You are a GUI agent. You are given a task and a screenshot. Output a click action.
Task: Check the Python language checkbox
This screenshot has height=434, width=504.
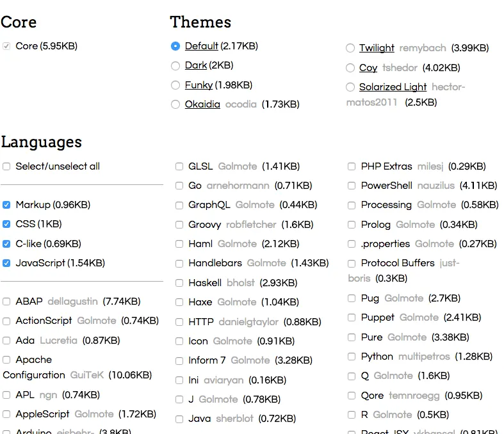coord(352,357)
